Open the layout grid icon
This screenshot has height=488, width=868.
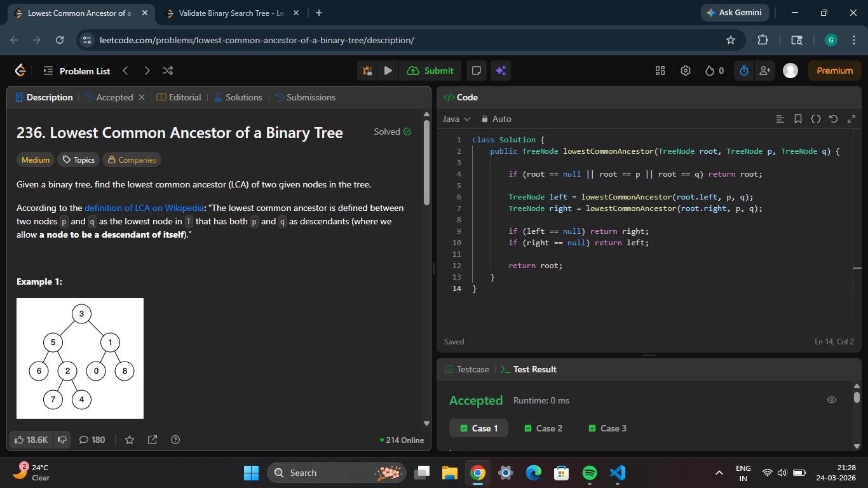click(x=660, y=71)
